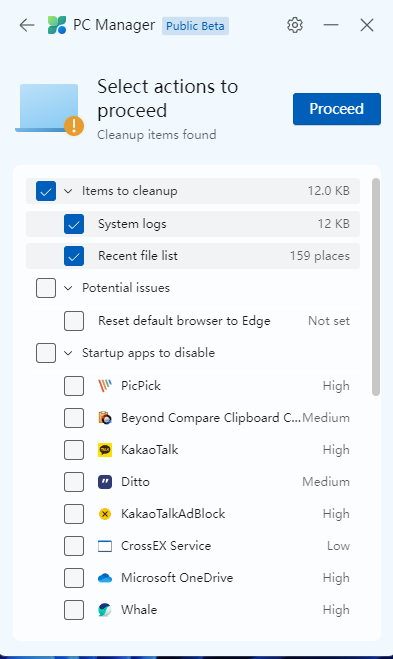
Task: Check the Microsoft OneDrive checkbox
Action: 74,578
